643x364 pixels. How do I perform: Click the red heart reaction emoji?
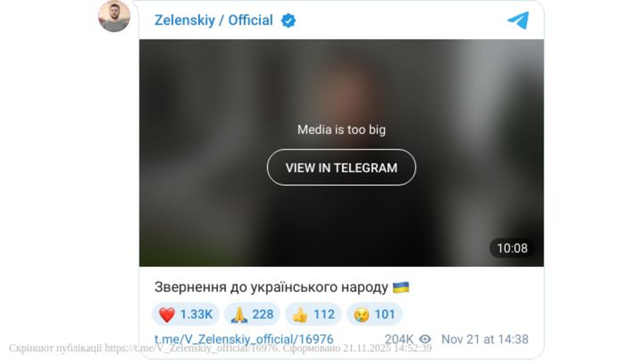pyautogui.click(x=167, y=314)
